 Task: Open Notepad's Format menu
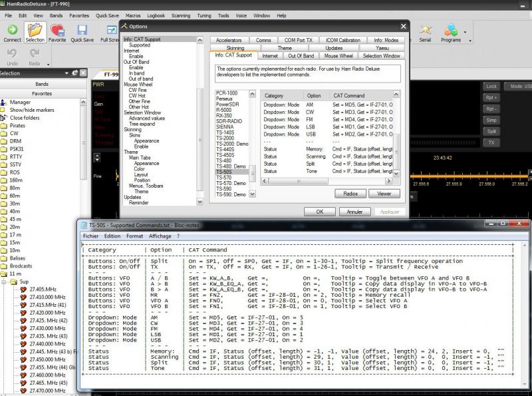(x=135, y=236)
